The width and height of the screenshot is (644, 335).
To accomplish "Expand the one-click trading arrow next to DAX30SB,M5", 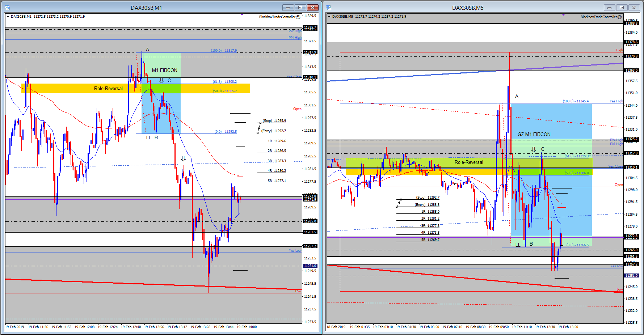I will pyautogui.click(x=329, y=17).
